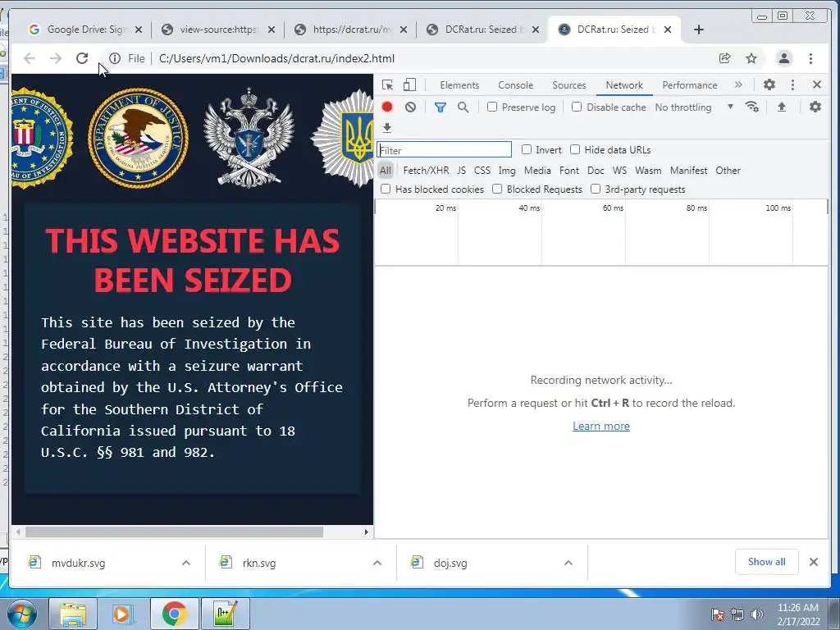Open DevTools three-dot customize menu
Screen dimensions: 840x630
coord(793,84)
